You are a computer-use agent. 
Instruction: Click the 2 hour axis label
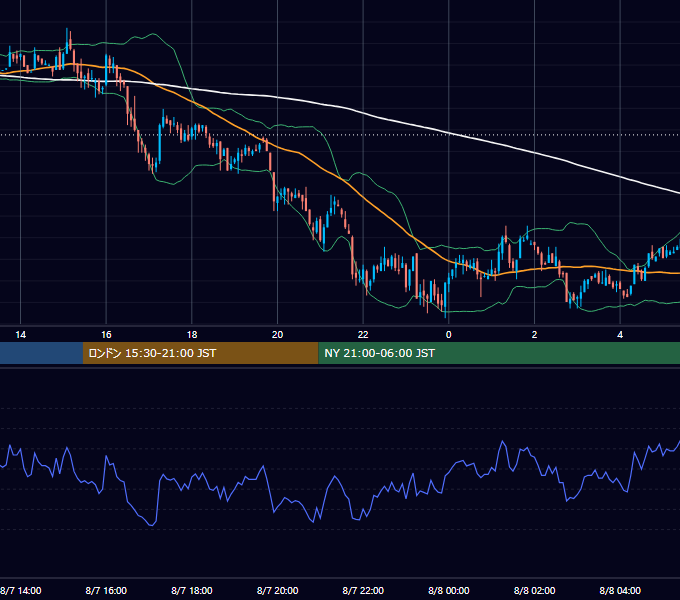pos(534,335)
